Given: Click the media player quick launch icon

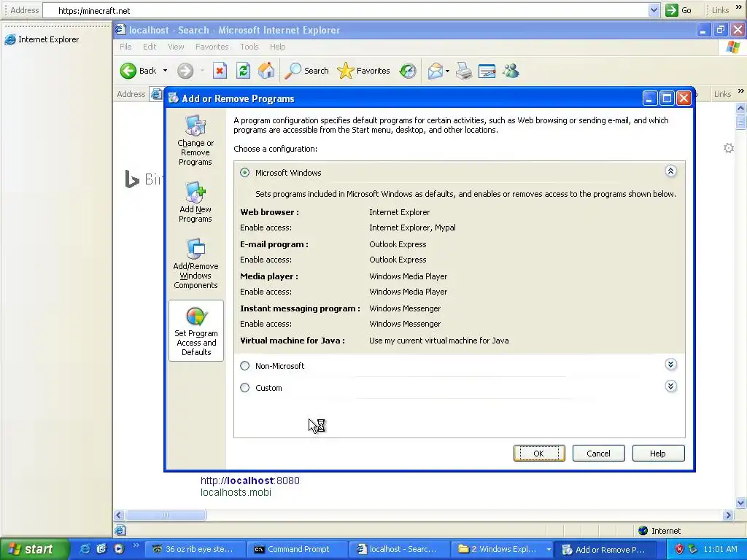Looking at the screenshot, I should (x=119, y=549).
